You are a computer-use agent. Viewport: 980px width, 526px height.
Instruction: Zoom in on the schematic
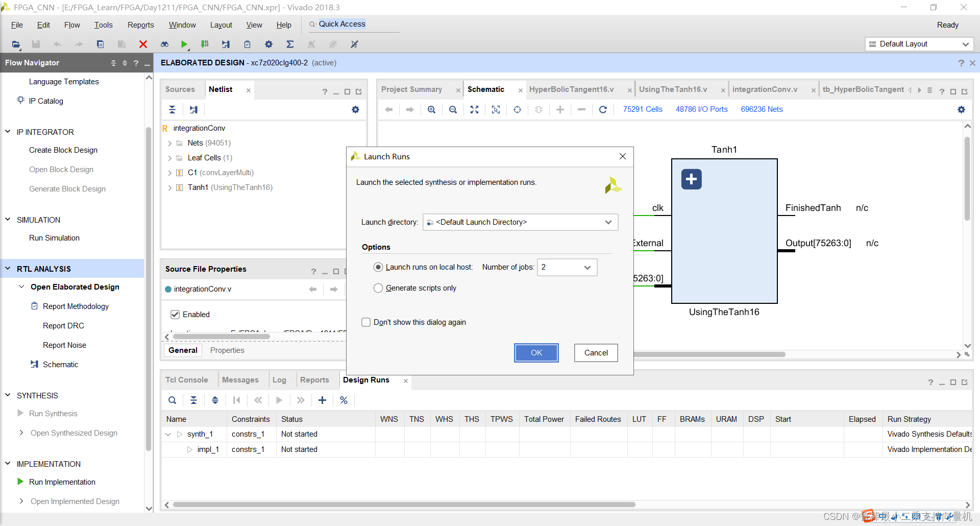[431, 109]
